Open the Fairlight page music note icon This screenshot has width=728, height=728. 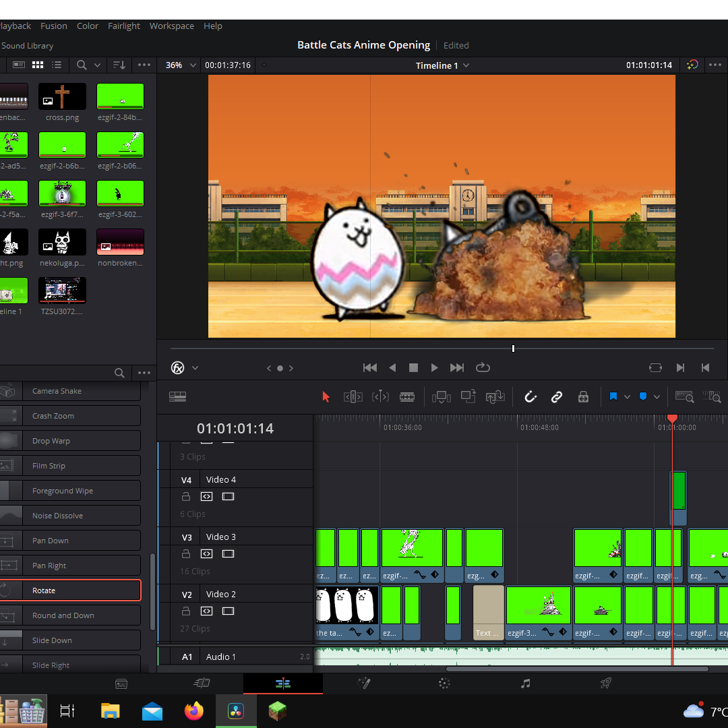click(525, 683)
